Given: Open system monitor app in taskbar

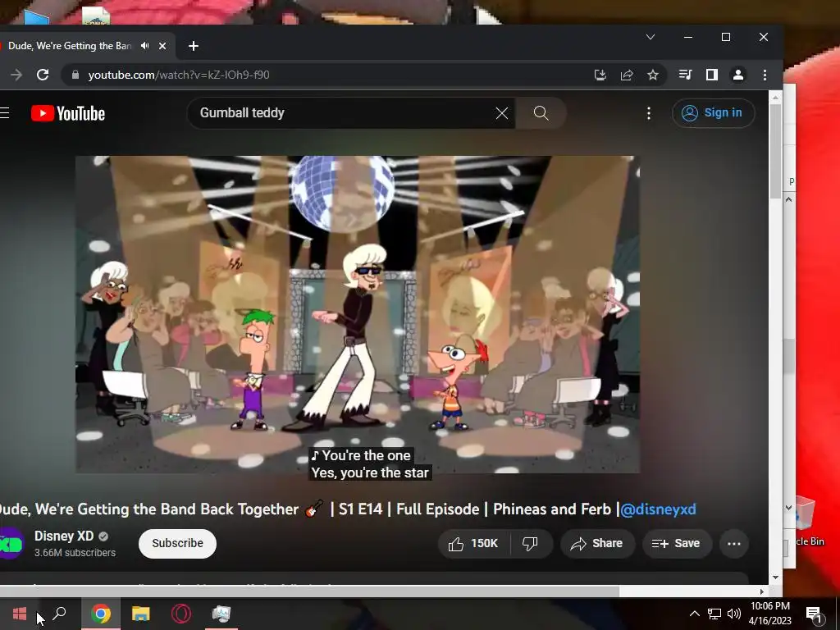Looking at the screenshot, I should (221, 614).
